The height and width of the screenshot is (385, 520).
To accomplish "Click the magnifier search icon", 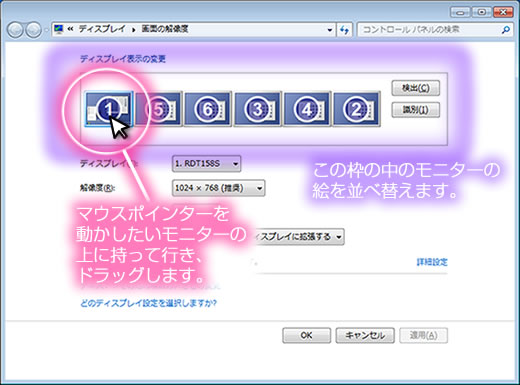I will 506,30.
